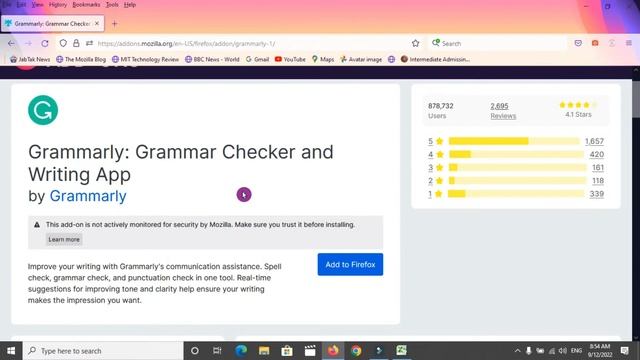Click the taskbar Type here to search box
Viewport: 640px width, 360px height.
(x=103, y=351)
